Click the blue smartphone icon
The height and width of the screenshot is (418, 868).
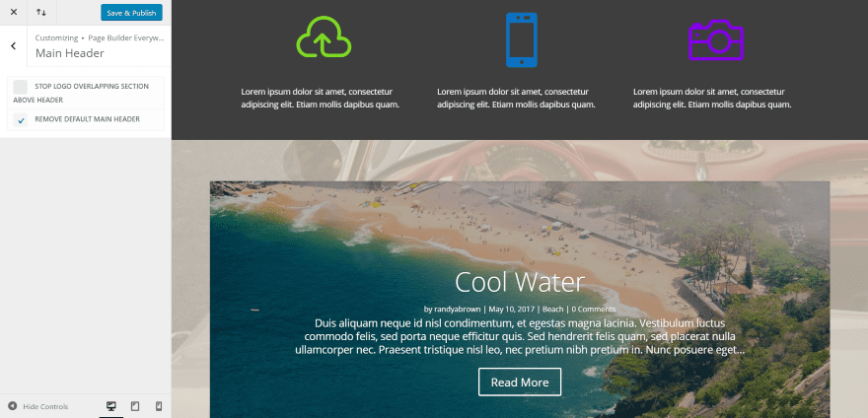coord(522,39)
